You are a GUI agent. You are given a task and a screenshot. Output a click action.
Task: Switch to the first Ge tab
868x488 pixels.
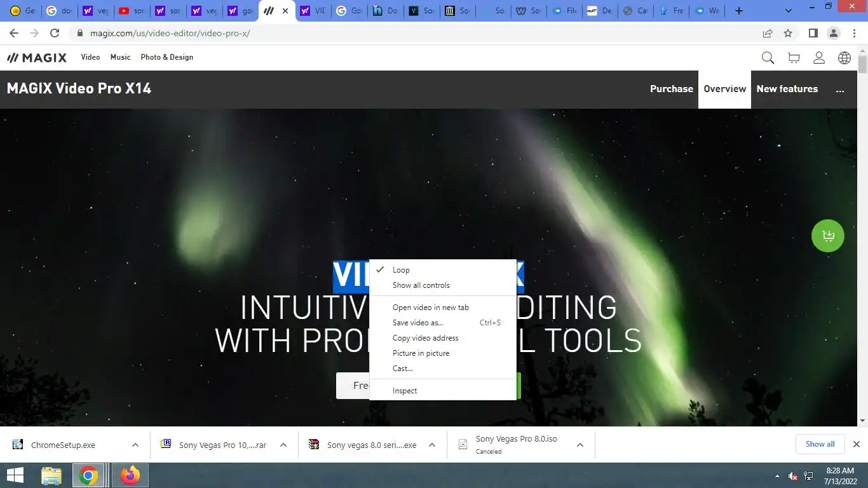point(22,11)
